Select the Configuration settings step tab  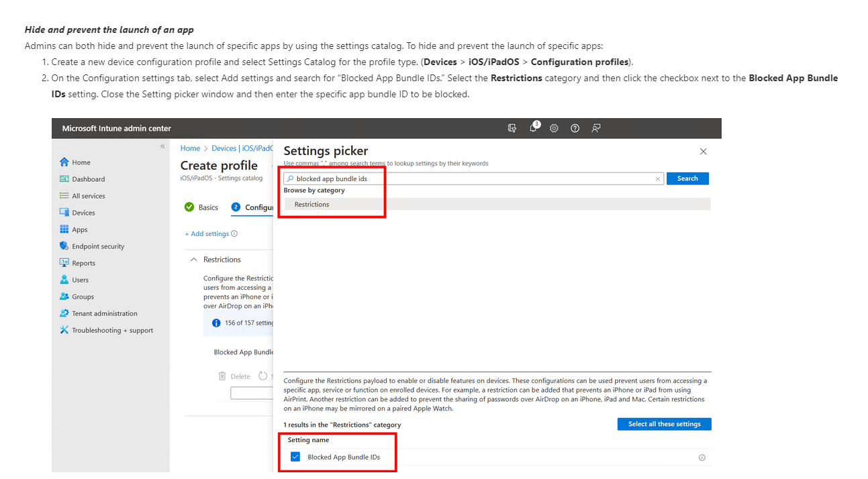[x=252, y=207]
